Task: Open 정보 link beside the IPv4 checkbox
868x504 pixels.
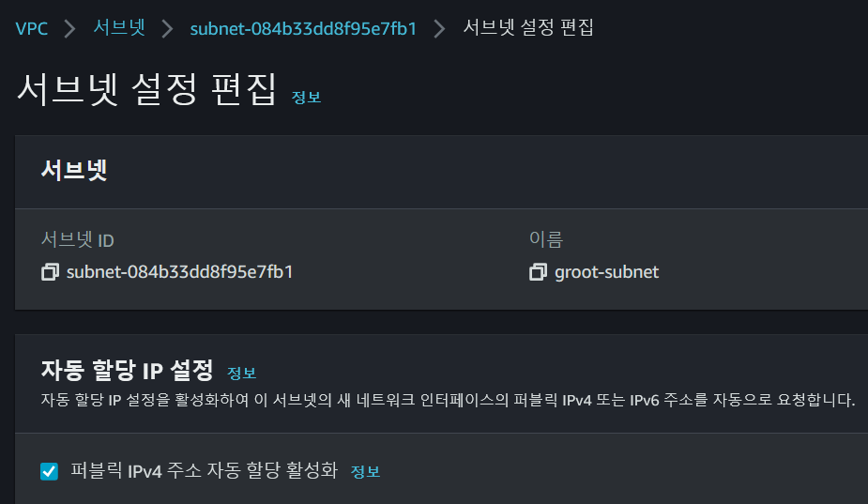Action: pyautogui.click(x=365, y=471)
